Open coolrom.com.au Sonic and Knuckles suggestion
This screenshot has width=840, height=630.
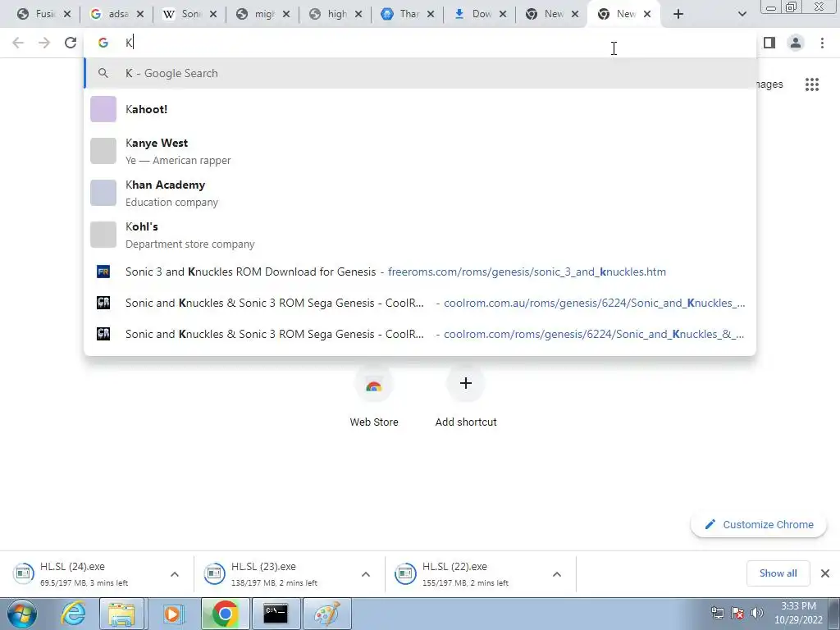point(420,303)
